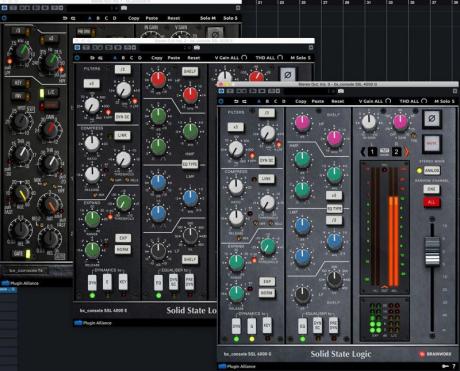Toggle the filters x3 button in front window
460x371 pixels.
coord(236,127)
